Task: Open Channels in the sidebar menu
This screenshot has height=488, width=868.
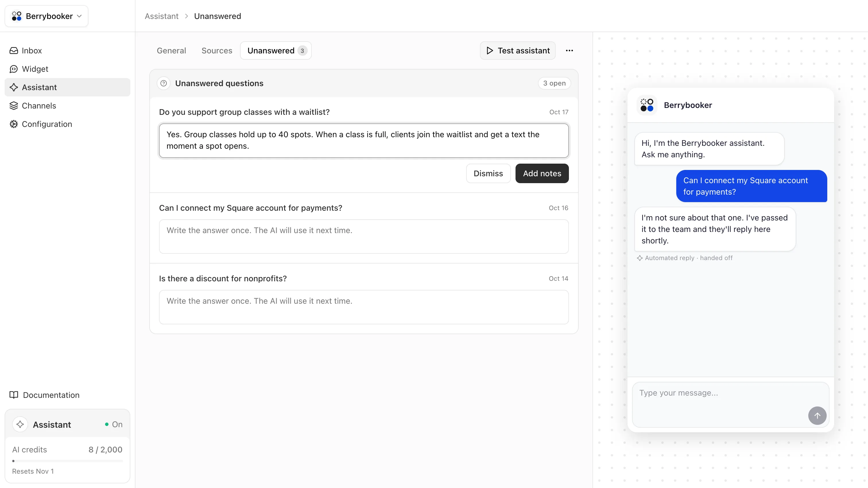Action: pyautogui.click(x=67, y=106)
